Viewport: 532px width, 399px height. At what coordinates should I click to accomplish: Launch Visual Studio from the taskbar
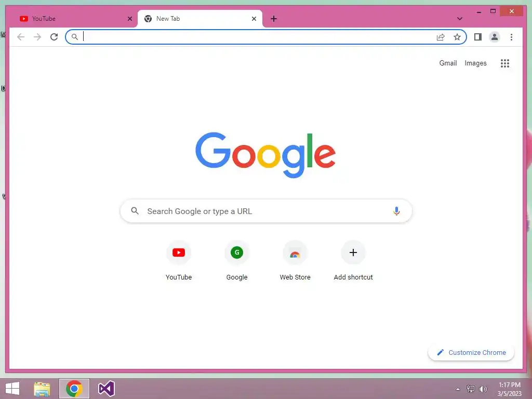click(106, 389)
